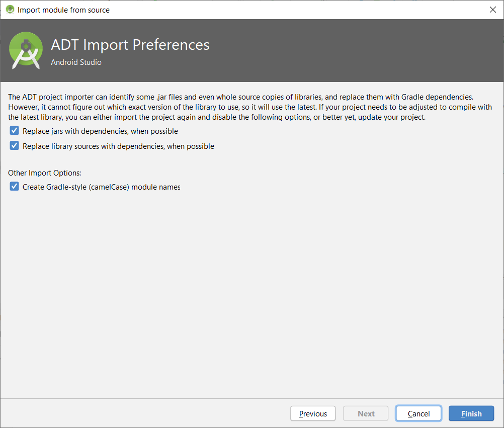Click Finish to complete the import

tap(471, 413)
